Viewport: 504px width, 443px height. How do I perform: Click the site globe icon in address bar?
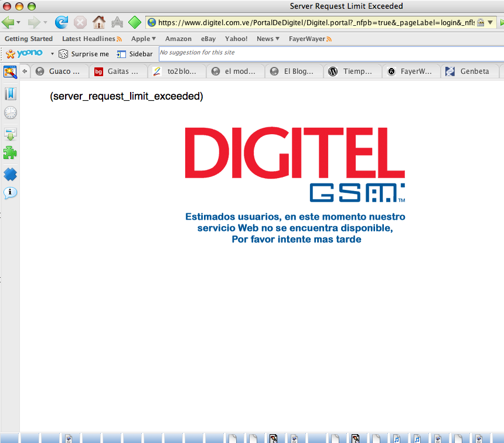point(152,22)
